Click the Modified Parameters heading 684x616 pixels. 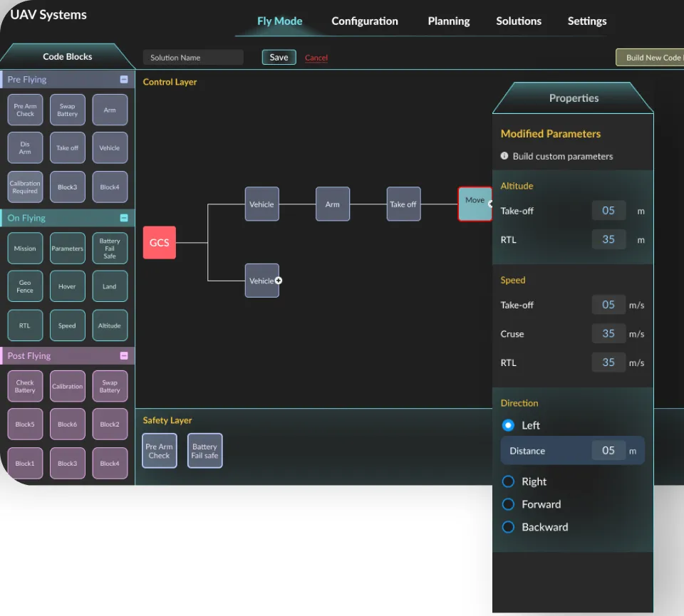(x=551, y=134)
